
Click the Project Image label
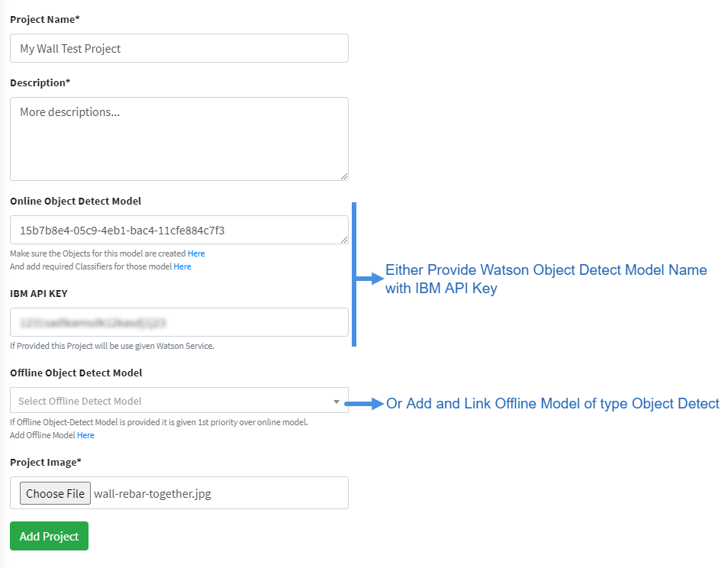(x=46, y=463)
